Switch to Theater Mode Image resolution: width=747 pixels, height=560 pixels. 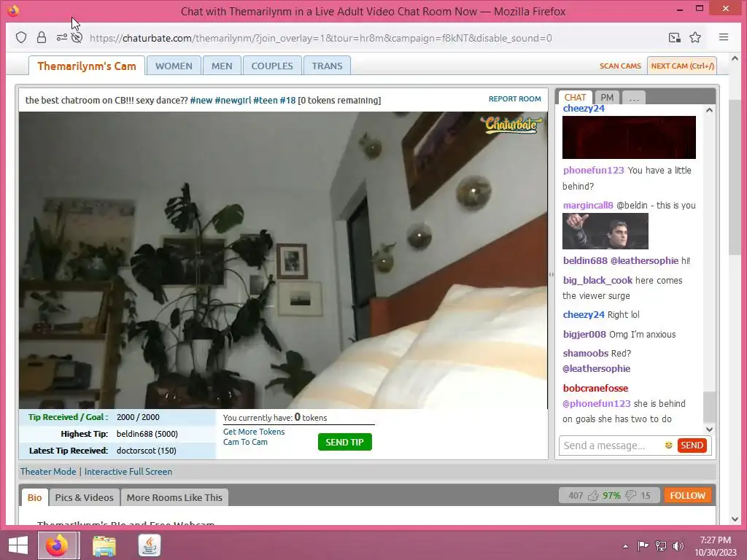click(x=48, y=472)
